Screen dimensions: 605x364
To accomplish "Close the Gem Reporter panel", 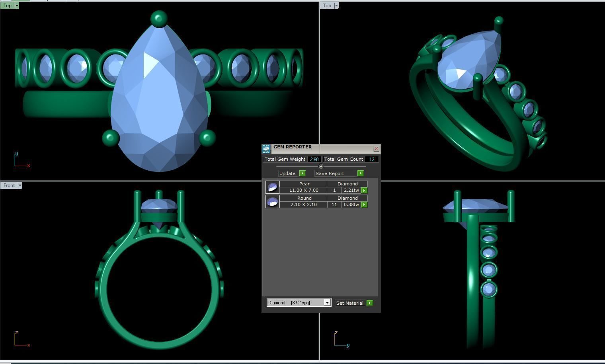I will click(376, 149).
